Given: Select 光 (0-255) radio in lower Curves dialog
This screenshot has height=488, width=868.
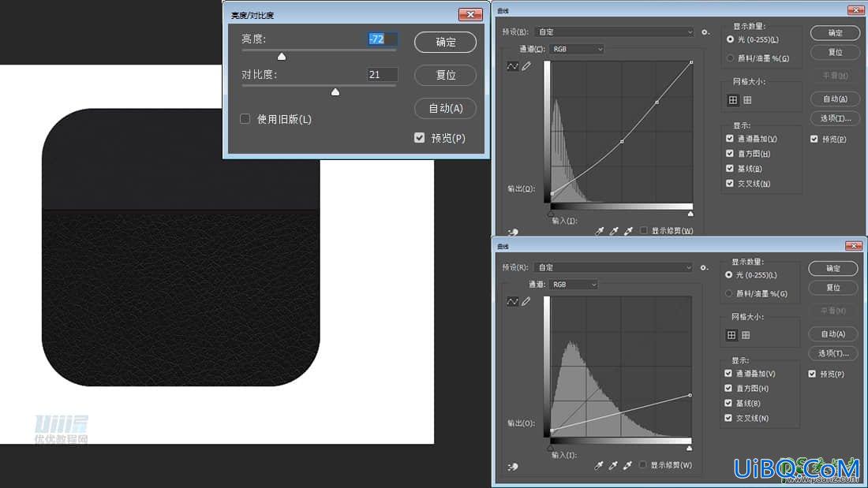Looking at the screenshot, I should click(728, 275).
